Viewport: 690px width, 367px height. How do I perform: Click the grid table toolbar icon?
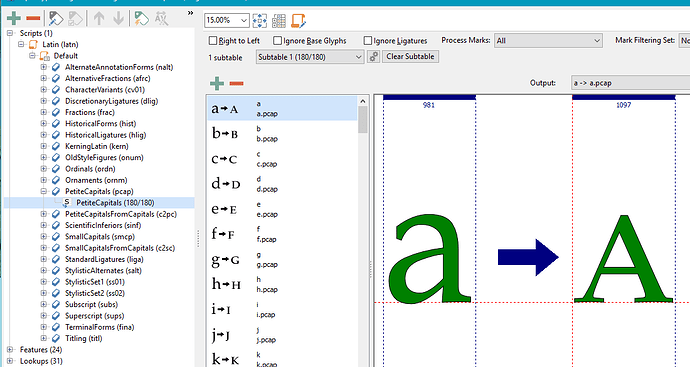pos(279,20)
